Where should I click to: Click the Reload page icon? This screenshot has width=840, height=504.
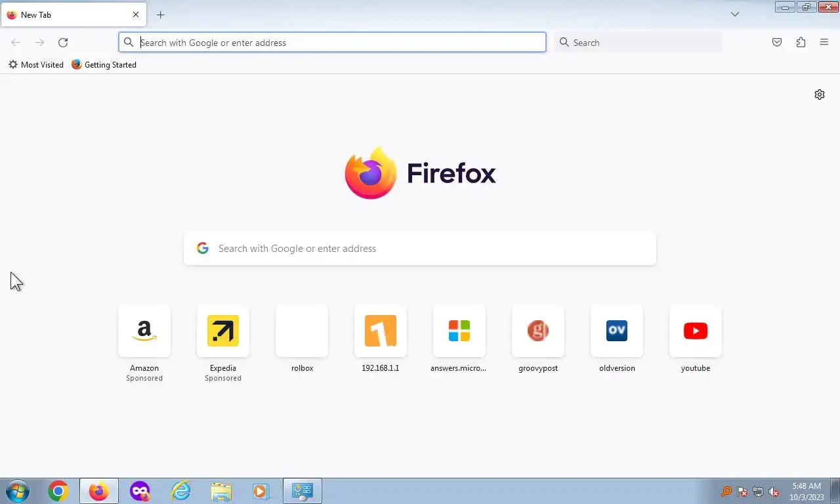pos(63,43)
